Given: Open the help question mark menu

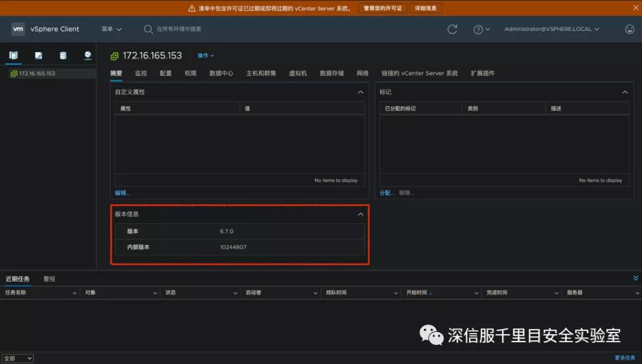Looking at the screenshot, I should (x=481, y=30).
